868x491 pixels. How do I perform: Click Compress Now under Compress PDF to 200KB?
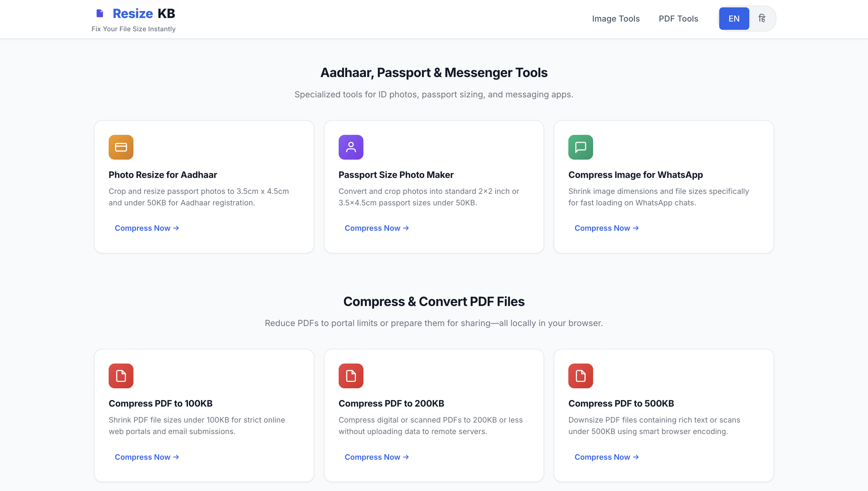point(377,457)
